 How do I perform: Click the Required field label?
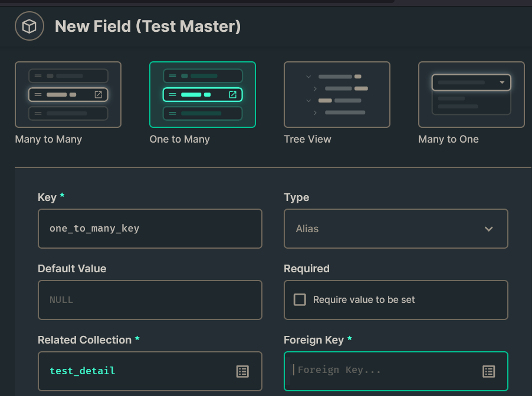[x=306, y=269]
